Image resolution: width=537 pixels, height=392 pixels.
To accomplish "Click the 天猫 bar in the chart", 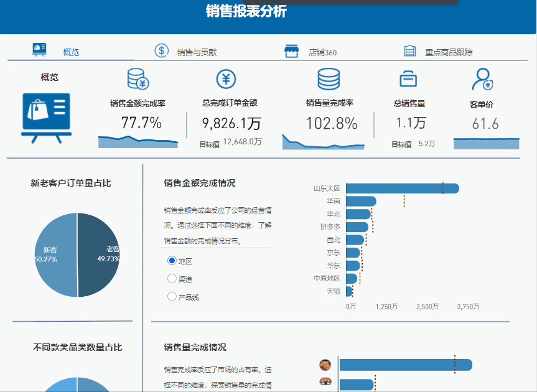I will pos(349,291).
